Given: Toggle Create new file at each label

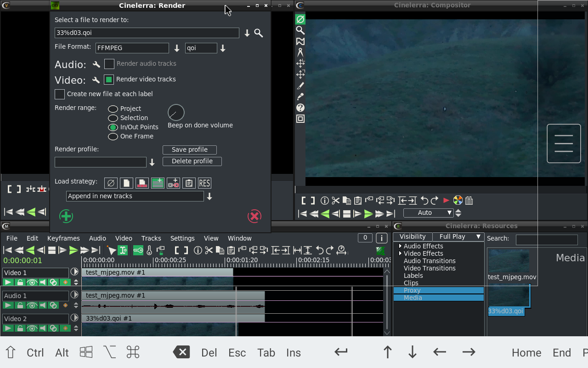Looking at the screenshot, I should pos(60,94).
